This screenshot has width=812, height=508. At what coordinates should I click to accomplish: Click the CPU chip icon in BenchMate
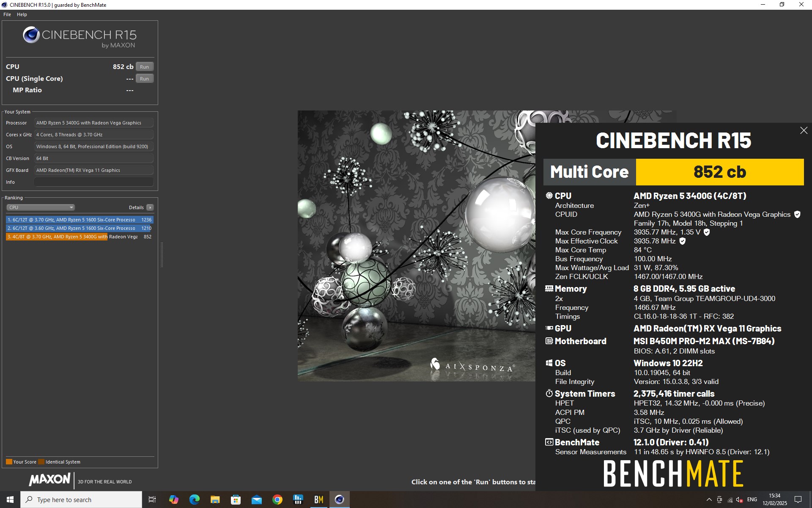549,196
